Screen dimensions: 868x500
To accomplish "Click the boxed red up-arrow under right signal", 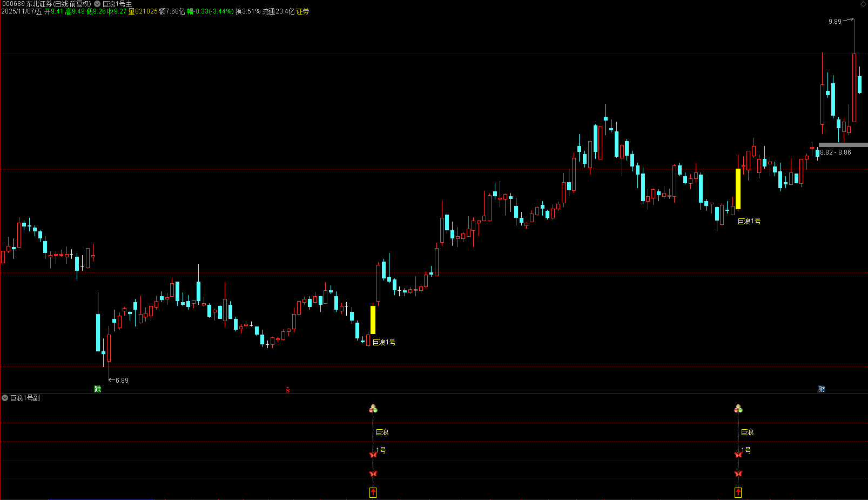I will click(x=738, y=492).
